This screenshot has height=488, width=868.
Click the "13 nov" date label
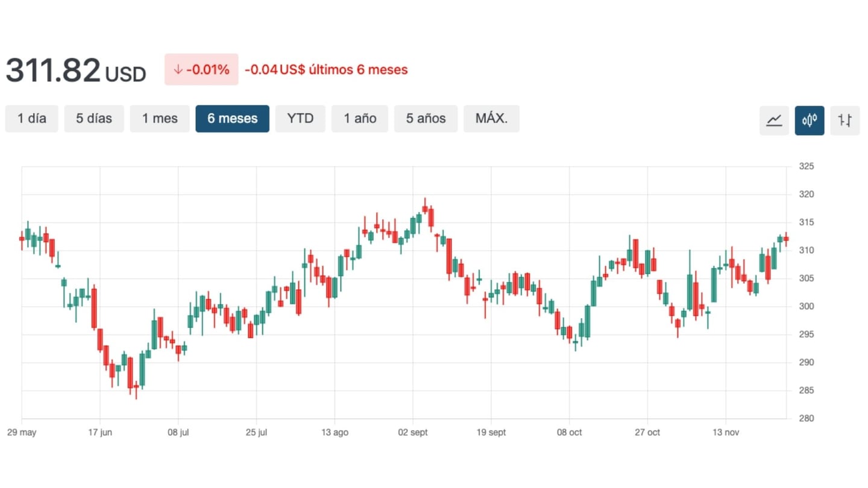726,432
